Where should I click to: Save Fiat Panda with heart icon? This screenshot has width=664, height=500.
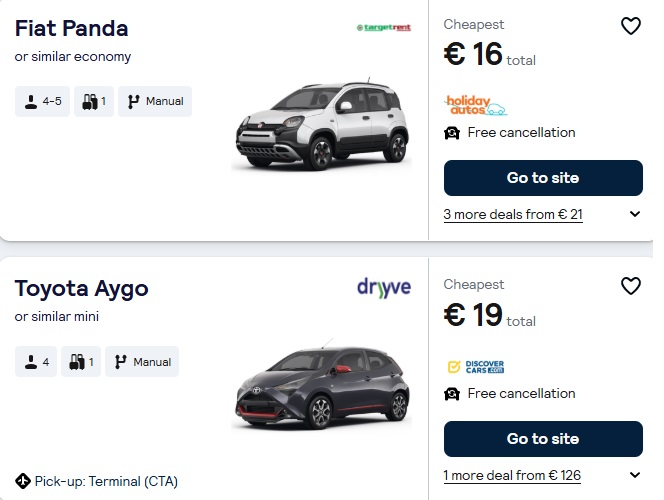[x=630, y=26]
